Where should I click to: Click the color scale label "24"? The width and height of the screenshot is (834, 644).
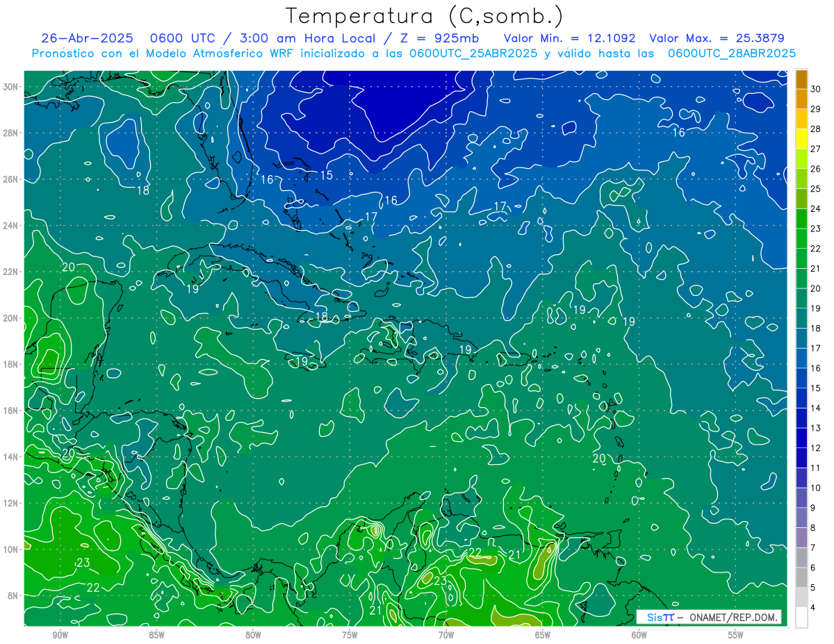pos(816,208)
